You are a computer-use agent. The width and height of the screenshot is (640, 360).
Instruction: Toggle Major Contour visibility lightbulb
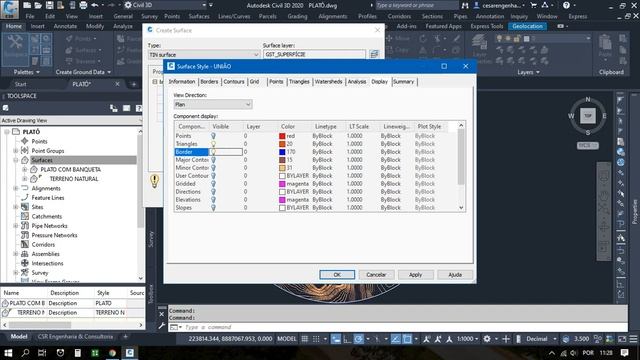coord(213,160)
